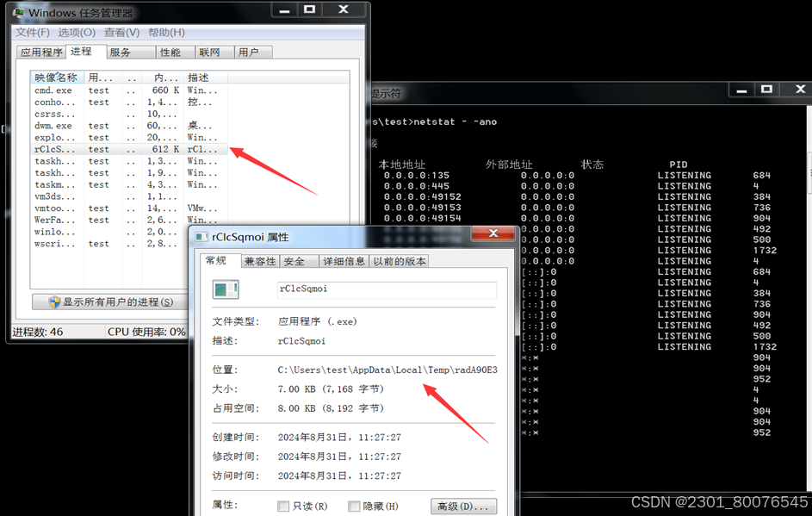Click the 高级(D)... button
This screenshot has height=516, width=812.
click(x=463, y=507)
